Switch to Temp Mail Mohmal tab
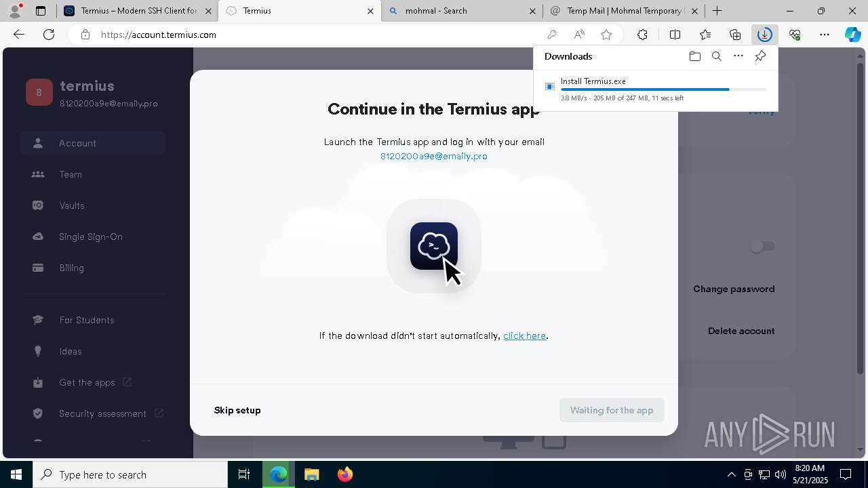This screenshot has width=868, height=488. [x=624, y=11]
